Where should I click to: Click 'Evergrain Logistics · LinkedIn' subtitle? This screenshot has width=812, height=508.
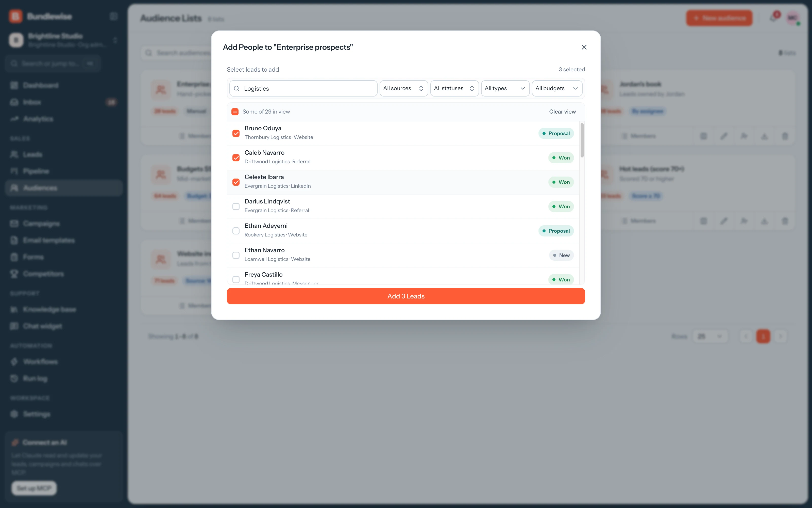pos(278,186)
